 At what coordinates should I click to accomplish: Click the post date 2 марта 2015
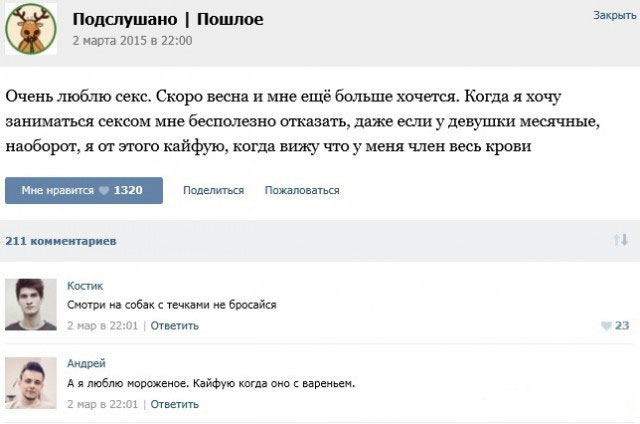(x=132, y=41)
